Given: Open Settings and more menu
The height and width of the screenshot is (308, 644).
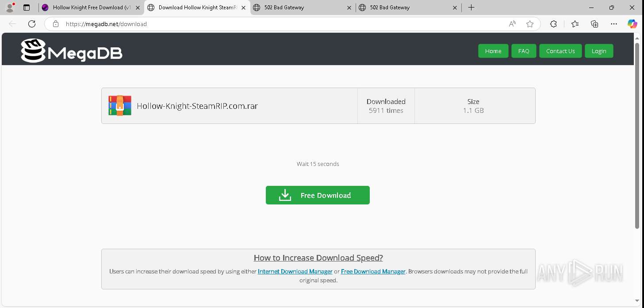Looking at the screenshot, I should tap(614, 24).
